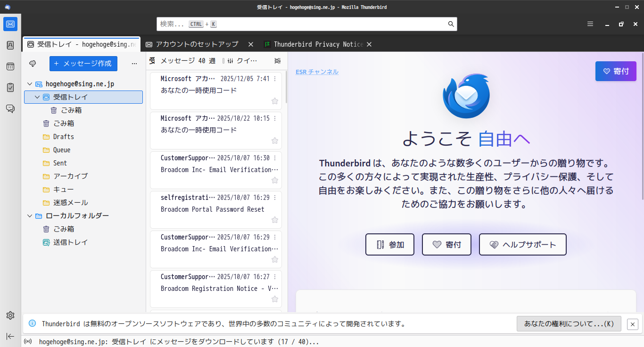Screen dimensions: 644x347
Task: Collapse the spaces toolbar with the arrow icon
Action: coord(10,336)
